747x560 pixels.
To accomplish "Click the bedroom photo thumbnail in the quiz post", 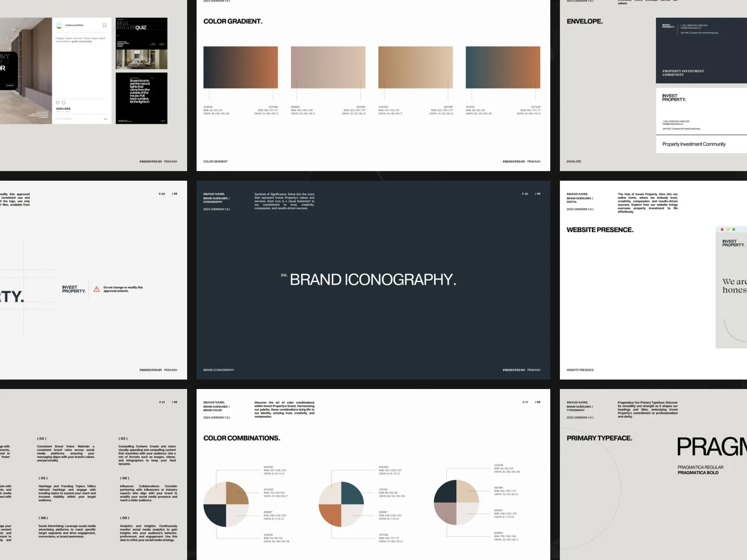I will point(142,59).
